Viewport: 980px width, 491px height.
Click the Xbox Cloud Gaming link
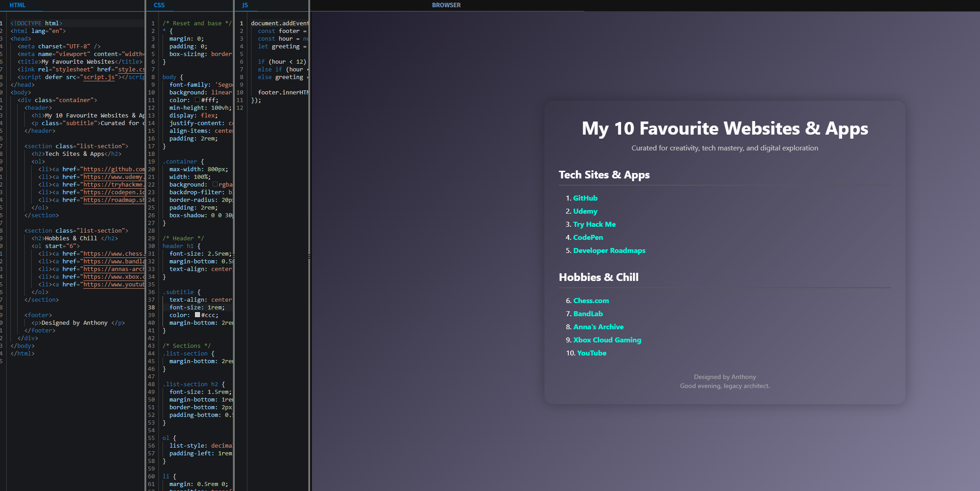coord(607,340)
